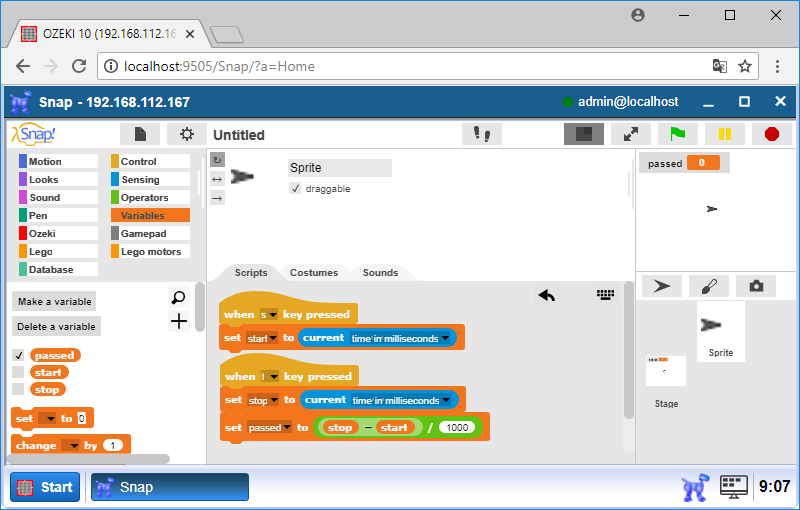Screen dimensions: 800x510
Task: Search blocks with magnifier icon
Action: click(x=179, y=297)
